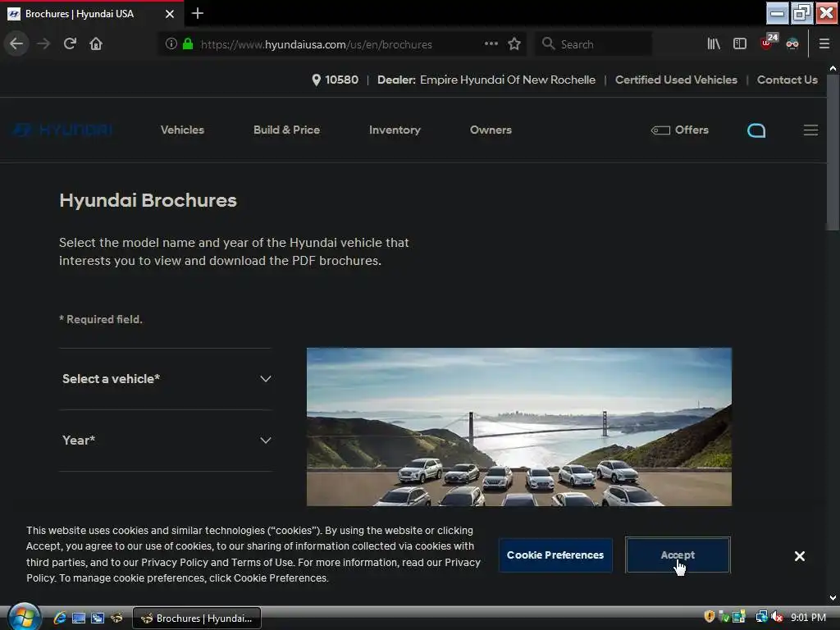Open the Firefox Library icon
The height and width of the screenshot is (630, 840).
713,44
